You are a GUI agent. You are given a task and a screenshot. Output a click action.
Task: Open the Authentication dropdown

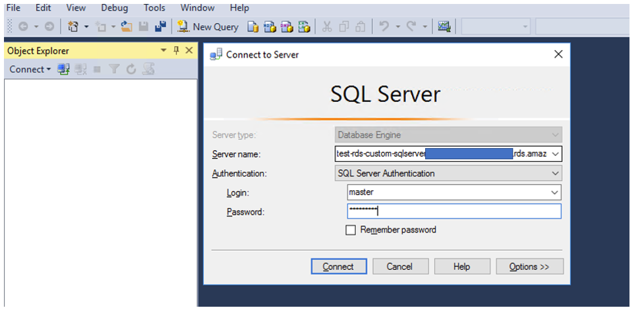[x=448, y=173]
